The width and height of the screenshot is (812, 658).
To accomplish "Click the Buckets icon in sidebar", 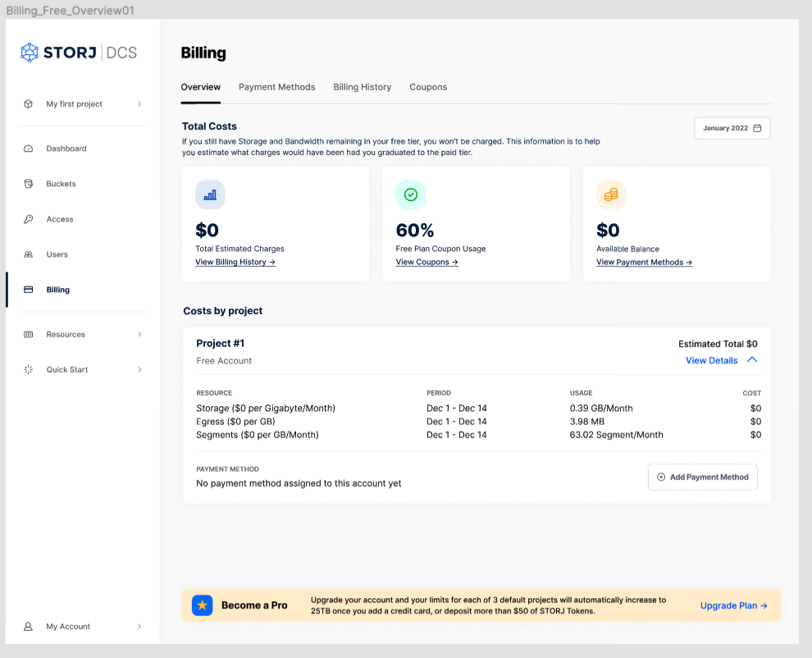I will [29, 184].
